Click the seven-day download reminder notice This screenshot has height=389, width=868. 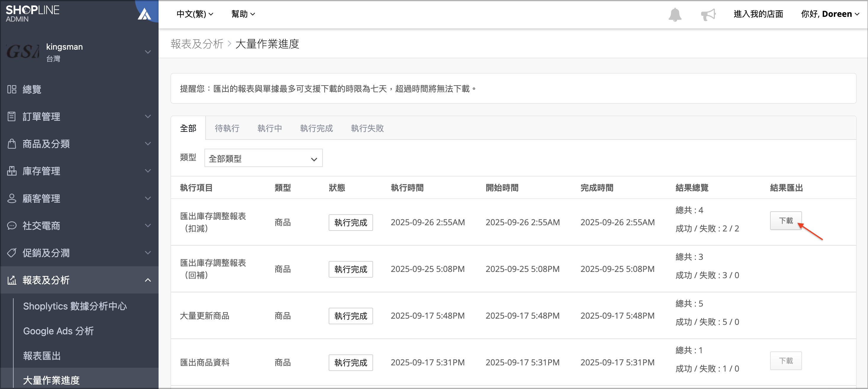coord(513,89)
